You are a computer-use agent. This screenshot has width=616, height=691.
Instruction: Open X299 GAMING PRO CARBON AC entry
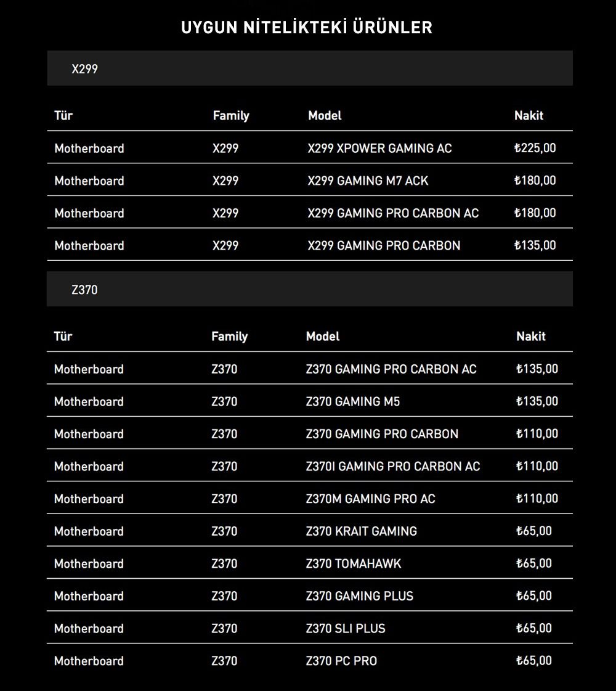[393, 213]
